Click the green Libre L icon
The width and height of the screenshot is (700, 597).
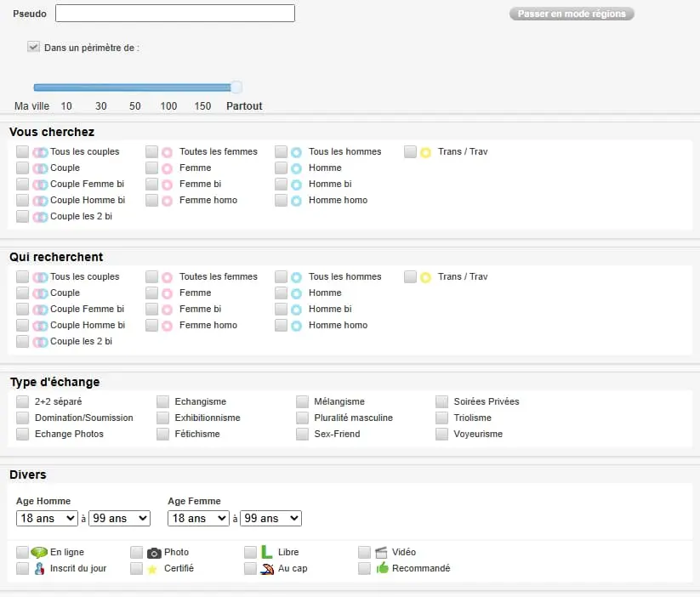tap(267, 552)
